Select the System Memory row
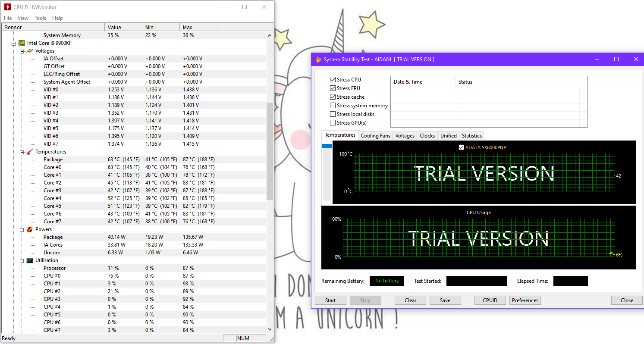 point(134,35)
